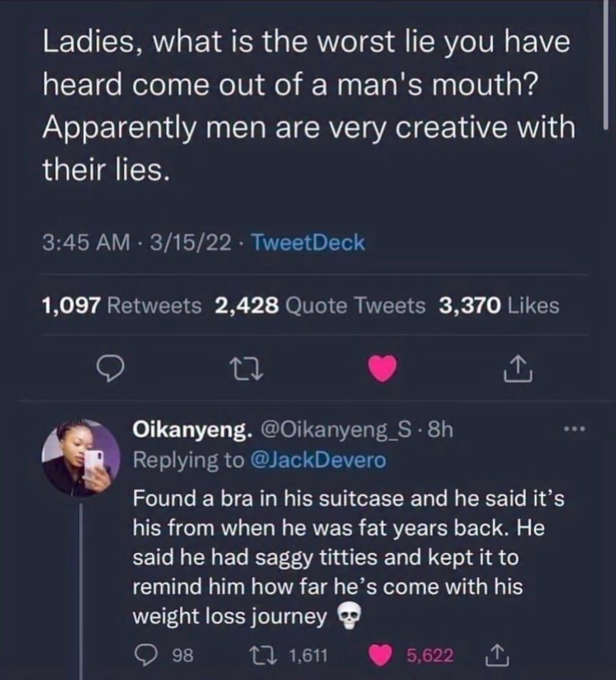Click the scrollbar thumb at right edge

[605, 61]
